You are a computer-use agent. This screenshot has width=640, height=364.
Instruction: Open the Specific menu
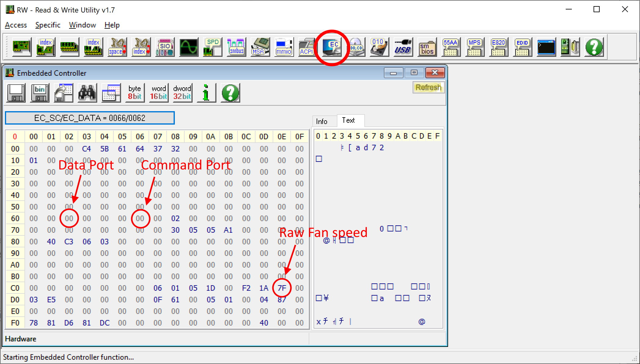[x=48, y=25]
